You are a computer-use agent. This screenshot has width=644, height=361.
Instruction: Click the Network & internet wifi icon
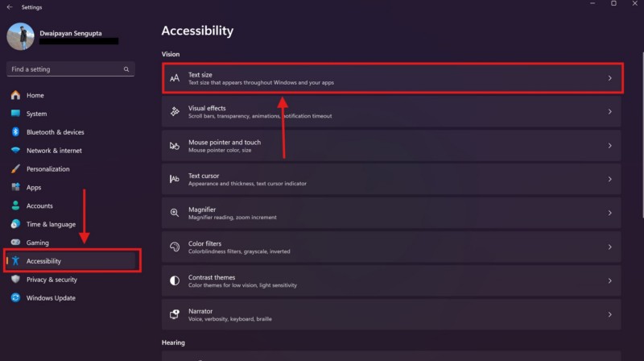tap(15, 151)
